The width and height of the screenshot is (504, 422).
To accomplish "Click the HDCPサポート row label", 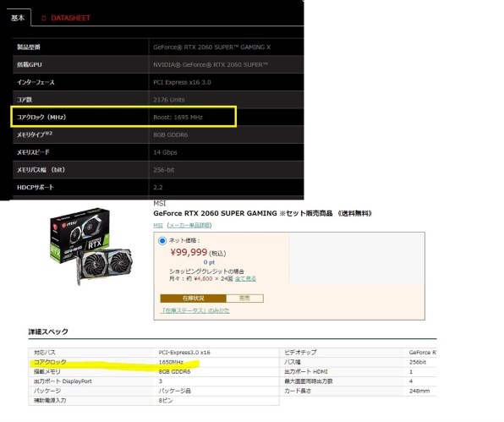I will coord(35,187).
